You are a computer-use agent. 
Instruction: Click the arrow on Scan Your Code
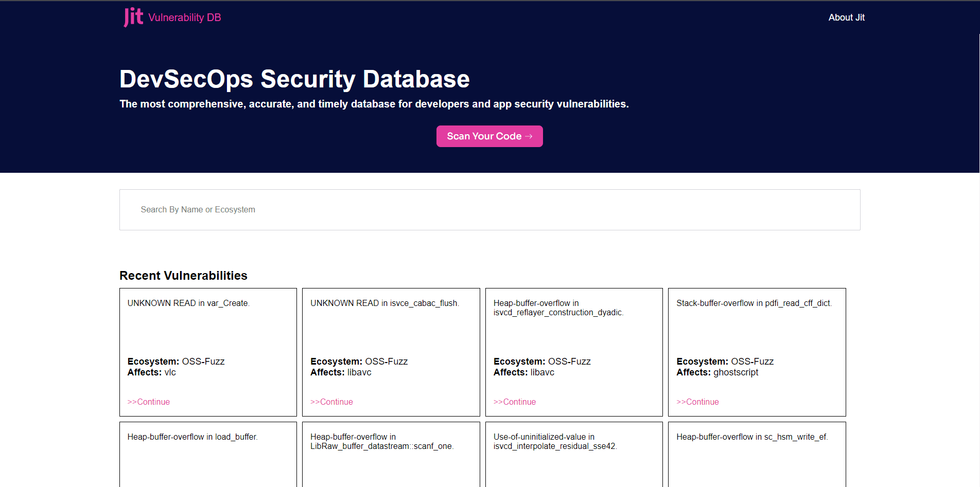pyautogui.click(x=529, y=136)
